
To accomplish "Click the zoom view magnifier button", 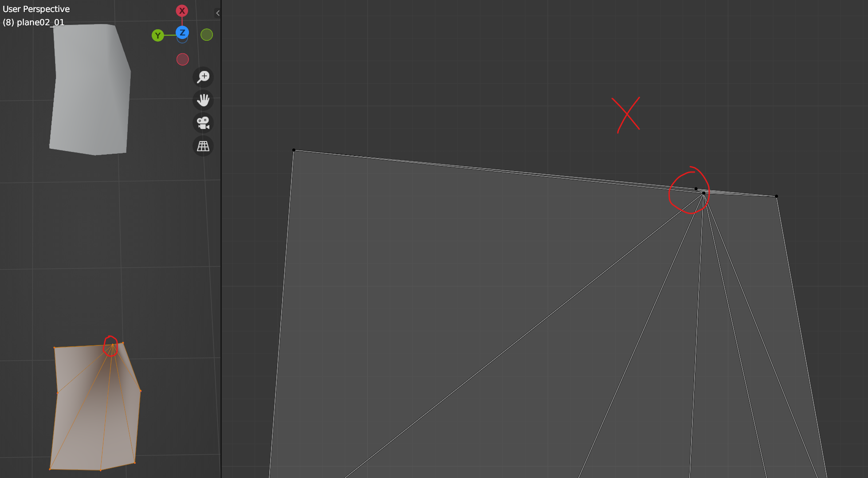I will pos(203,77).
